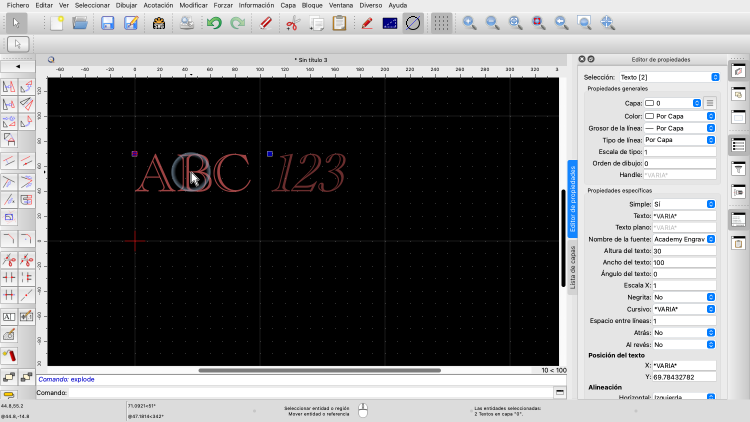The height and width of the screenshot is (422, 750).
Task: Open print preview icon
Action: pos(187,23)
